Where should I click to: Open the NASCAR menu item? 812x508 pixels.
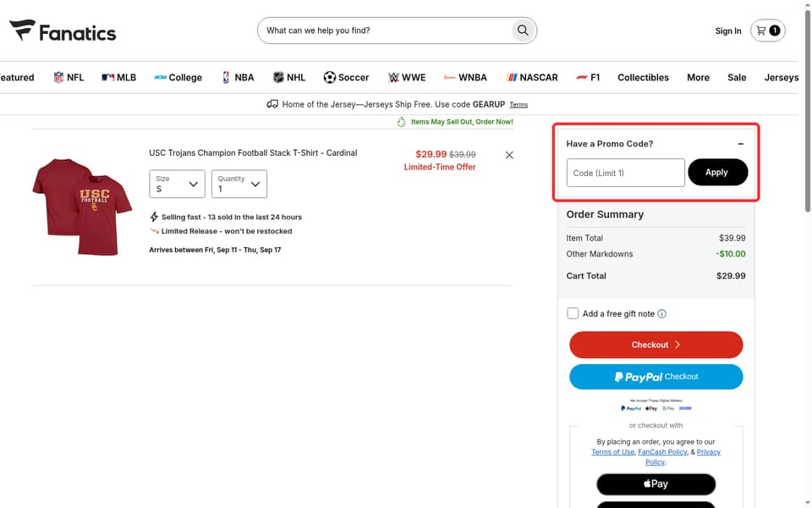[532, 77]
